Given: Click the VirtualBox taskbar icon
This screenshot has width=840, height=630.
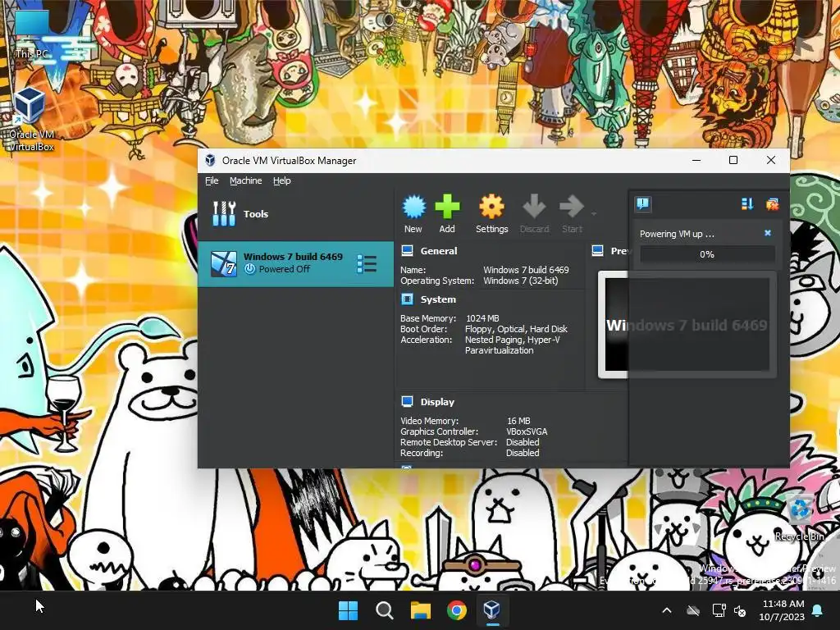Looking at the screenshot, I should (x=492, y=610).
